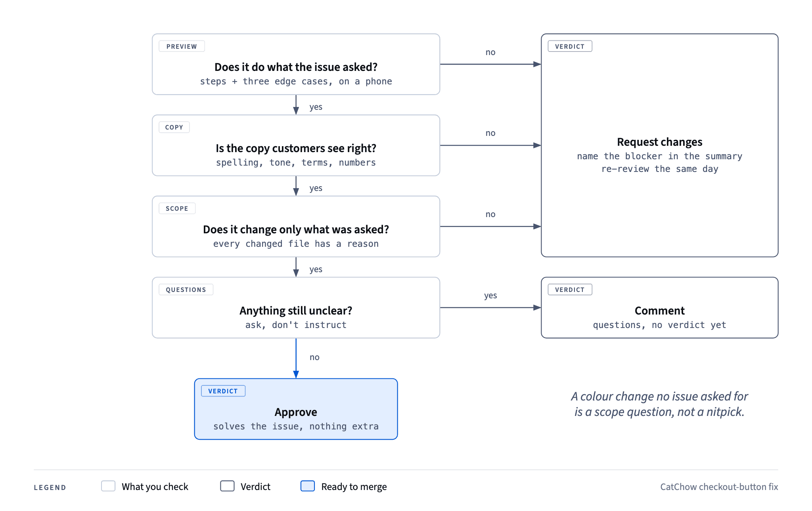Viewport: 812px width, 511px height.
Task: Click 'yes' label leading to Comment
Action: (x=490, y=296)
